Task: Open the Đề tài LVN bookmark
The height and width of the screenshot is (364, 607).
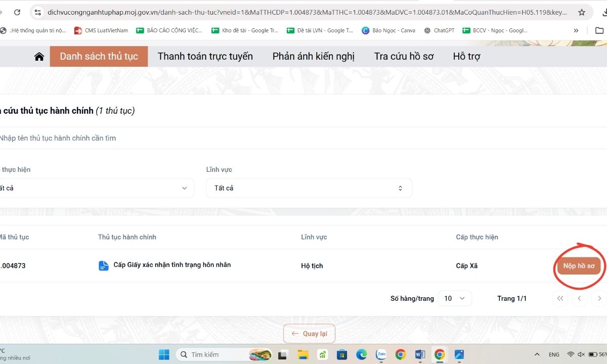Action: tap(320, 30)
